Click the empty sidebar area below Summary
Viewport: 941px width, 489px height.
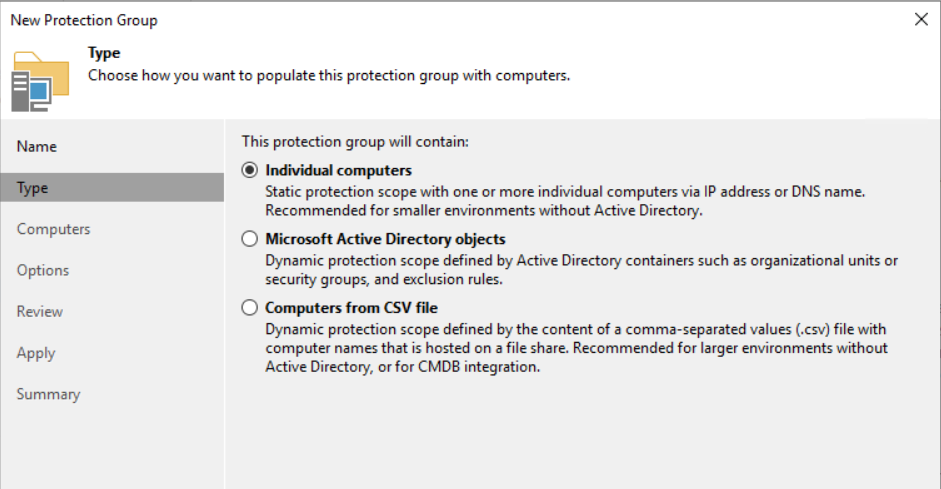(112, 445)
